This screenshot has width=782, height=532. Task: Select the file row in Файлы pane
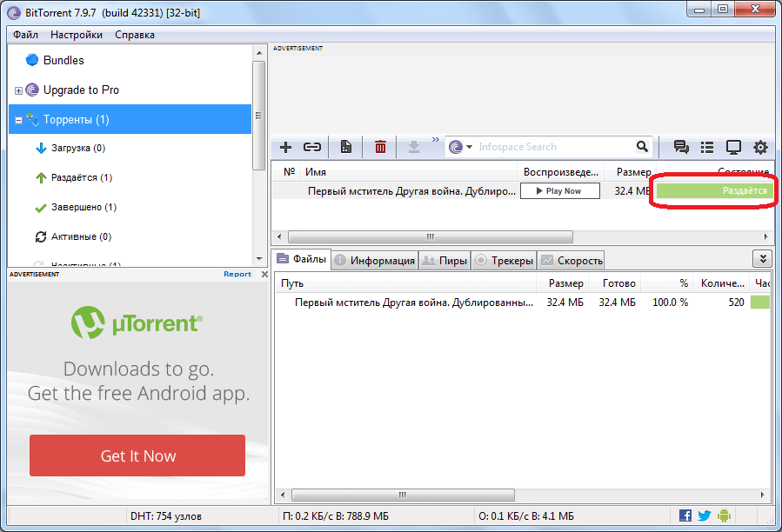click(522, 303)
